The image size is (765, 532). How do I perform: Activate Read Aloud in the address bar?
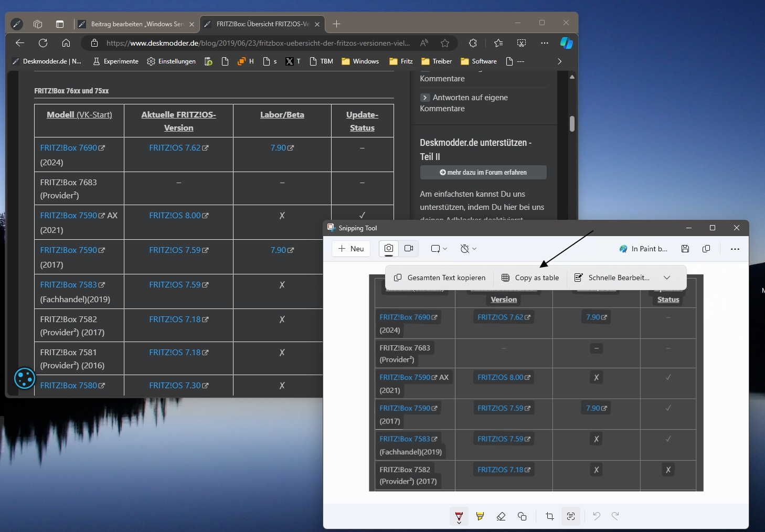(x=424, y=43)
